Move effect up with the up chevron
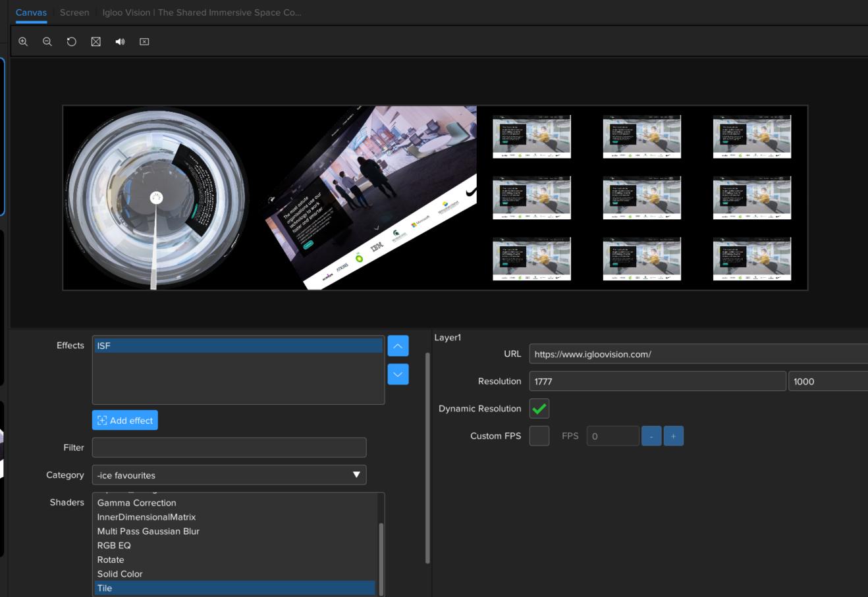The width and height of the screenshot is (868, 597). coord(398,346)
